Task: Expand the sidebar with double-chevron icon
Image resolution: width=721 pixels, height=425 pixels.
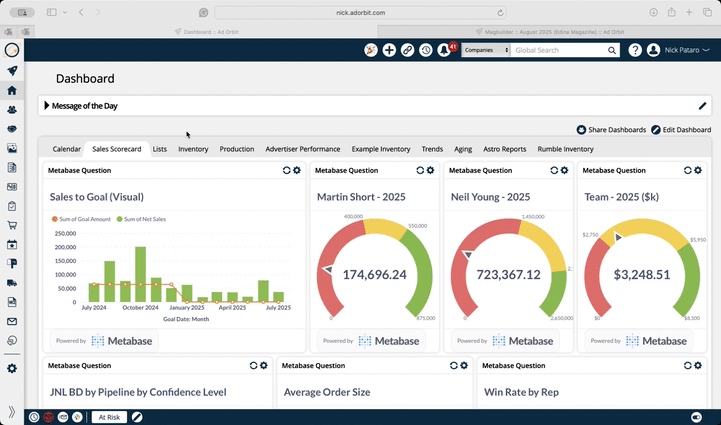Action: [x=12, y=411]
